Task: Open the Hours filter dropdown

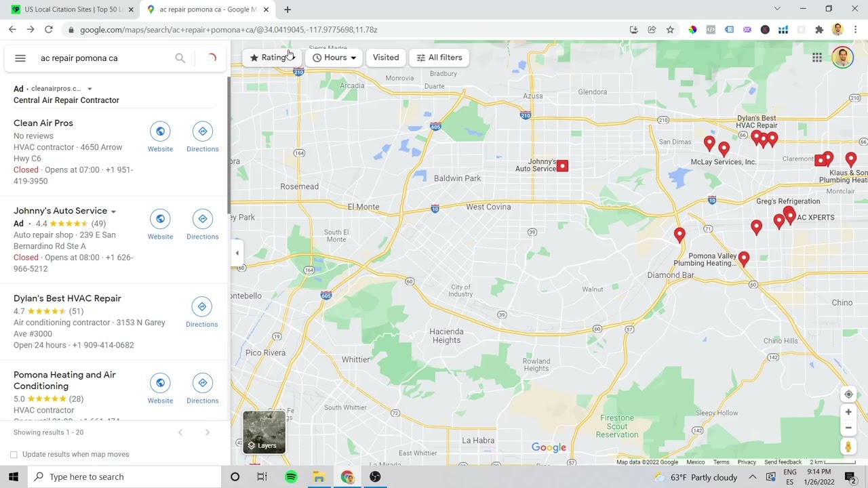Action: click(x=334, y=58)
